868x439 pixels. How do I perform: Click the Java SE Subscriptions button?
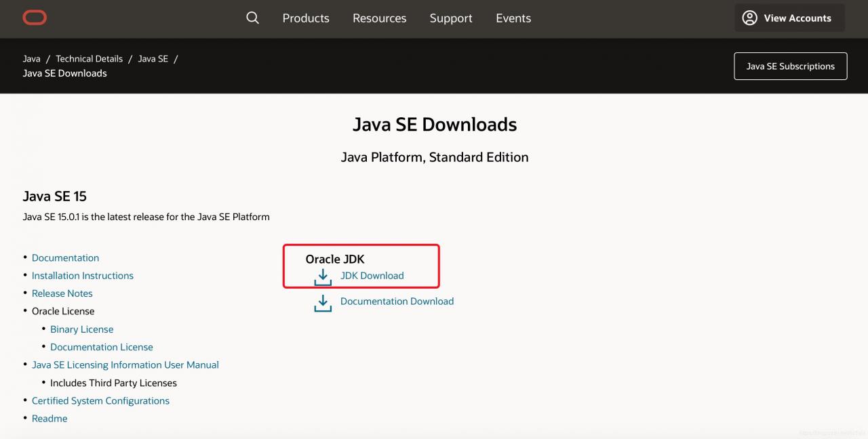790,66
